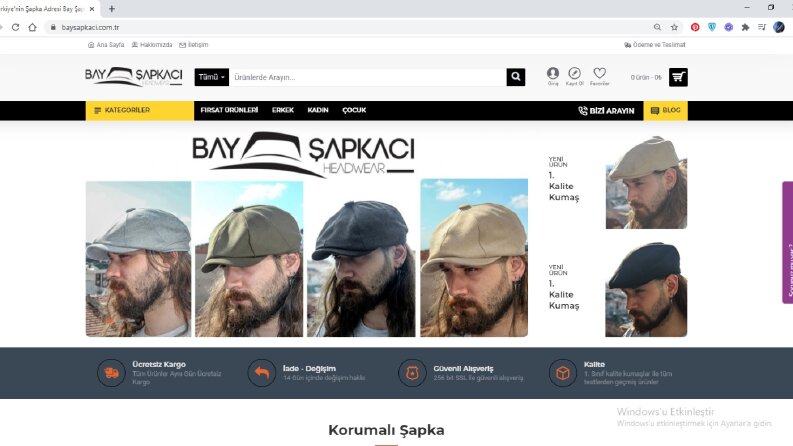The height and width of the screenshot is (446, 793).
Task: Click the Kayıt Ol register icon
Action: click(574, 73)
